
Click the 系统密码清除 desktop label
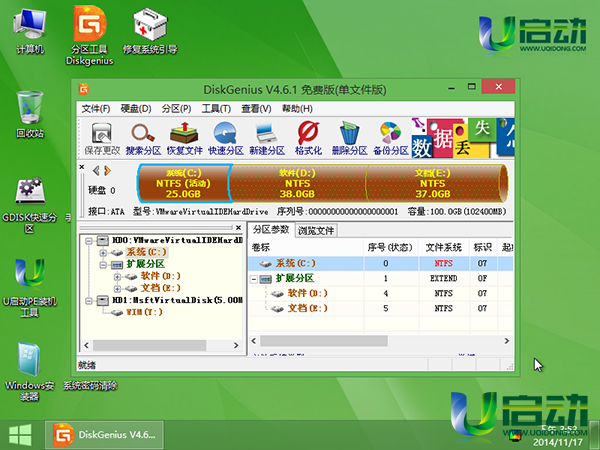90,386
